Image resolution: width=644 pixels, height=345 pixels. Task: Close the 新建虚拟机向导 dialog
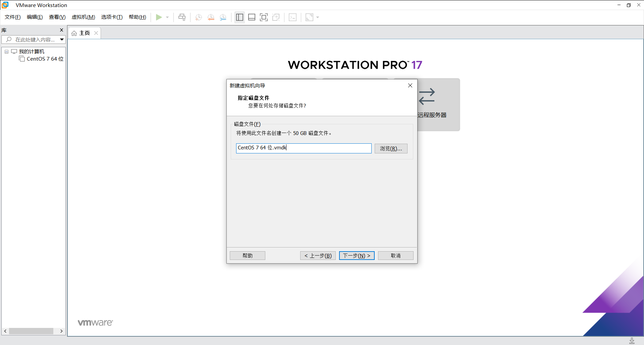pyautogui.click(x=410, y=85)
